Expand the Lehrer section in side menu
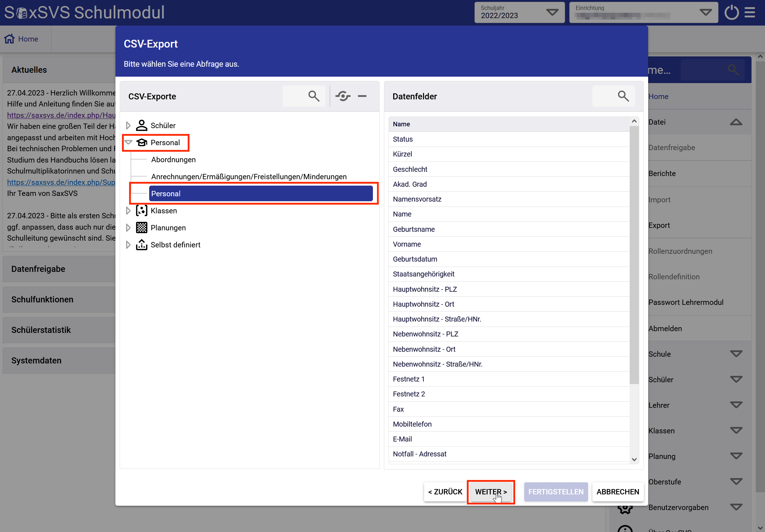This screenshot has width=765, height=532. (x=736, y=405)
